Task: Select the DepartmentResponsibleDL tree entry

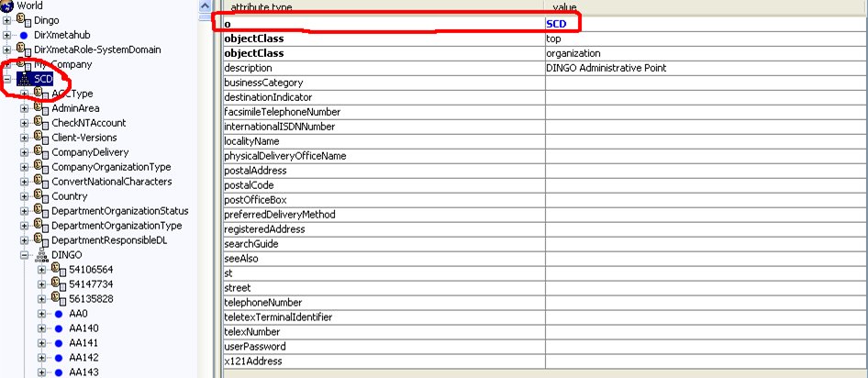Action: click(x=109, y=240)
